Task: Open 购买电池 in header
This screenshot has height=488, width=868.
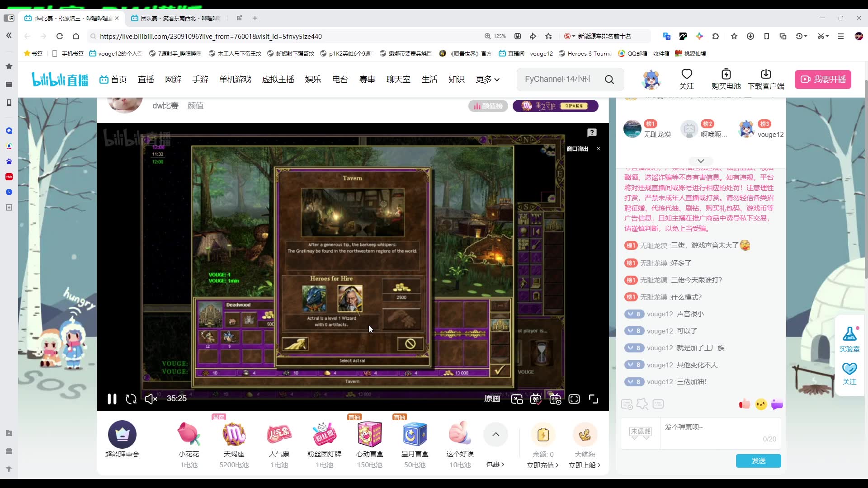Action: point(726,79)
